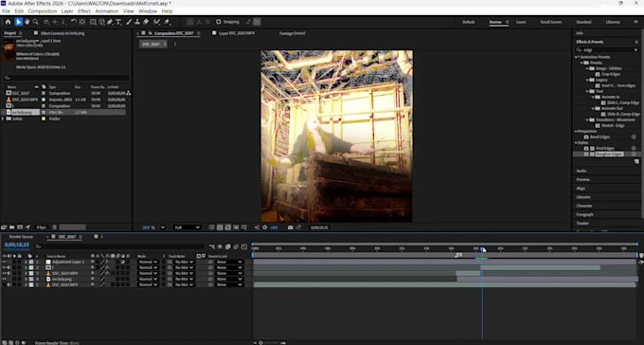
Task: Open the Composition menu
Action: 43,11
